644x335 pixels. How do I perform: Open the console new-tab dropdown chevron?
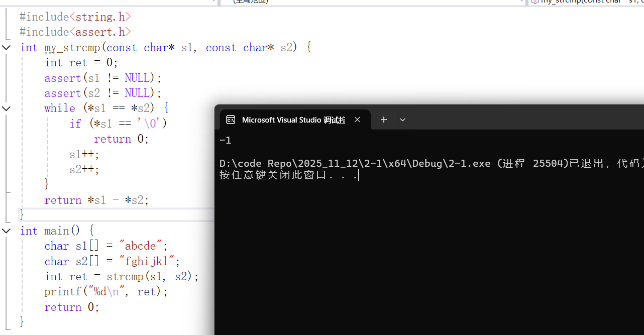click(402, 120)
